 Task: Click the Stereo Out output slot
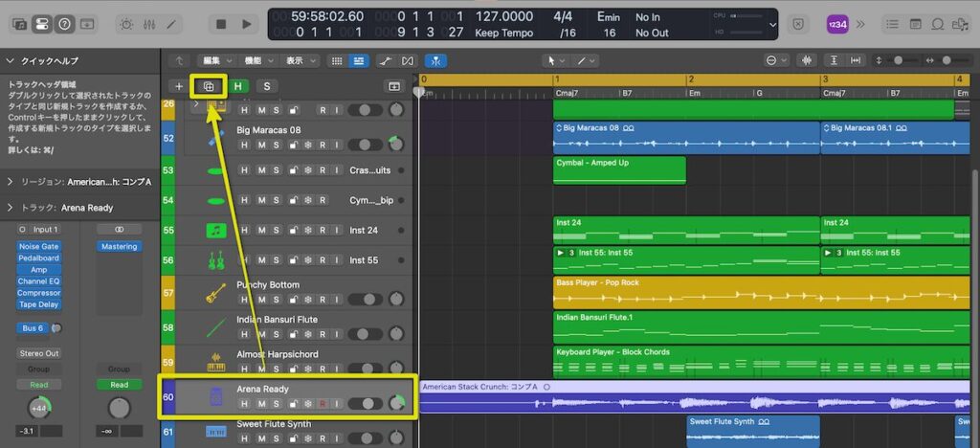pyautogui.click(x=38, y=353)
